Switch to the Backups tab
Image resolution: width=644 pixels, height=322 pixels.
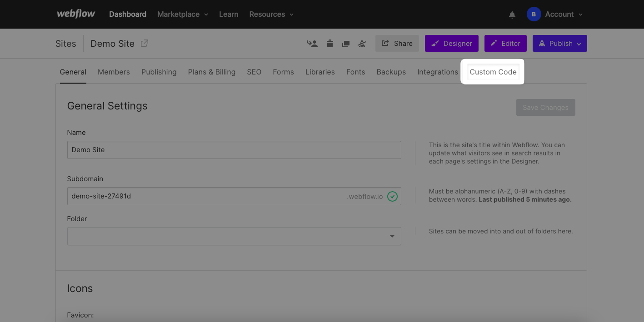coord(391,72)
